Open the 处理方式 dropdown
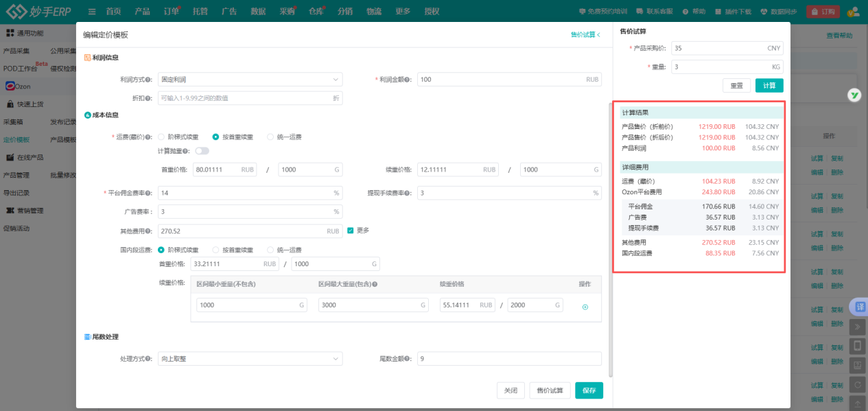The height and width of the screenshot is (411, 868). [x=250, y=359]
